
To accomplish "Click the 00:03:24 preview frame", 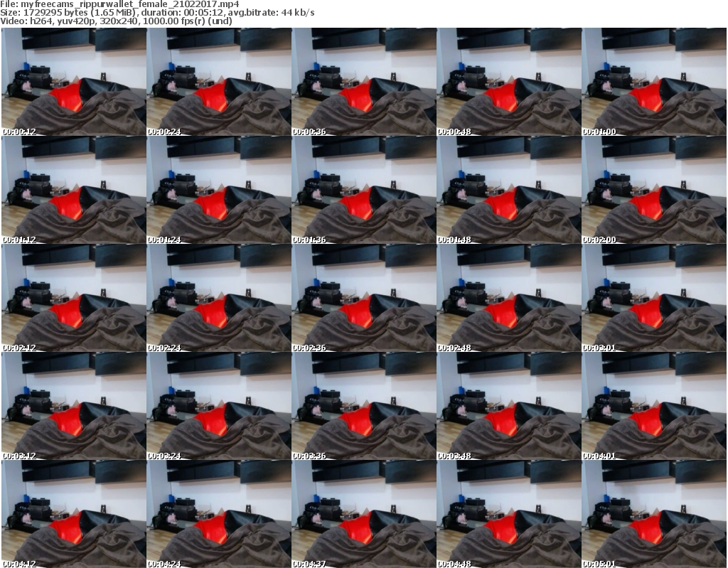I will [x=219, y=406].
